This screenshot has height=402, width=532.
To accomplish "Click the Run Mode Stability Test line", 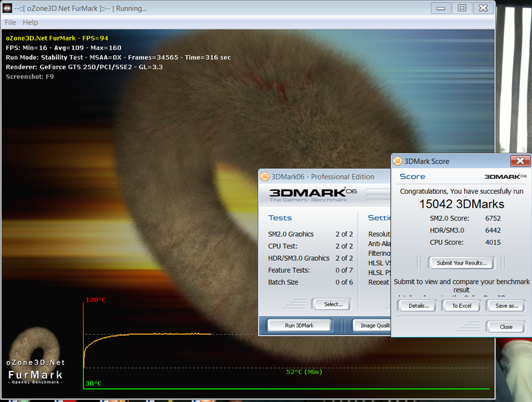I will pyautogui.click(x=118, y=58).
